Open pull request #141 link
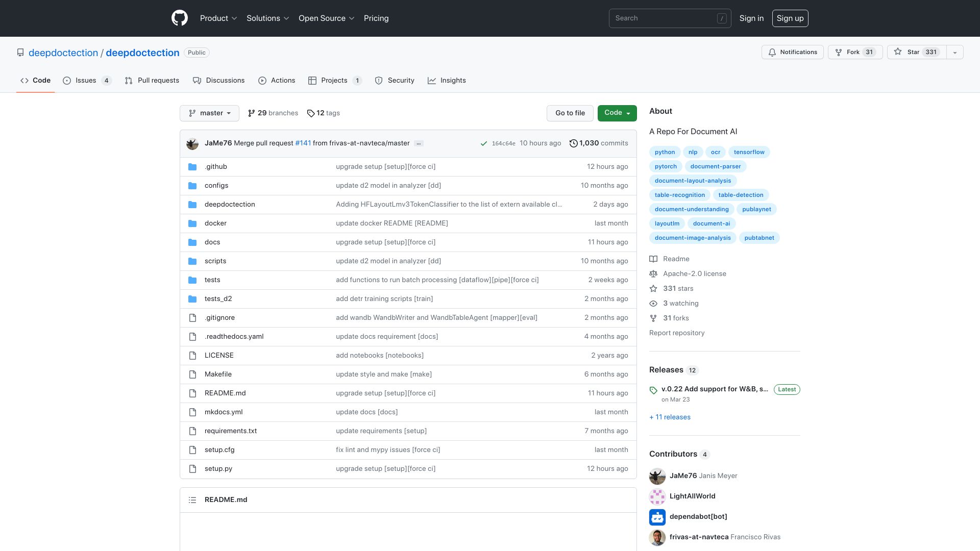 (303, 143)
